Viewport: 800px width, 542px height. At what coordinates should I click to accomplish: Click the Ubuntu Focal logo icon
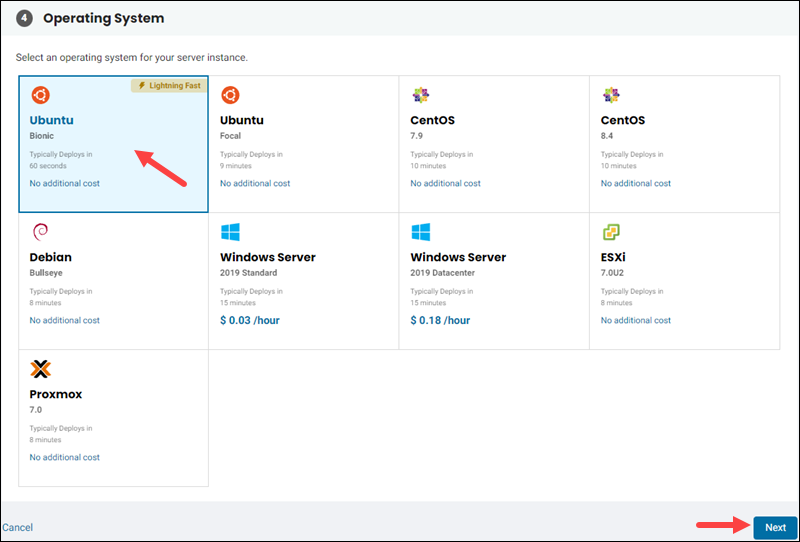coord(230,95)
